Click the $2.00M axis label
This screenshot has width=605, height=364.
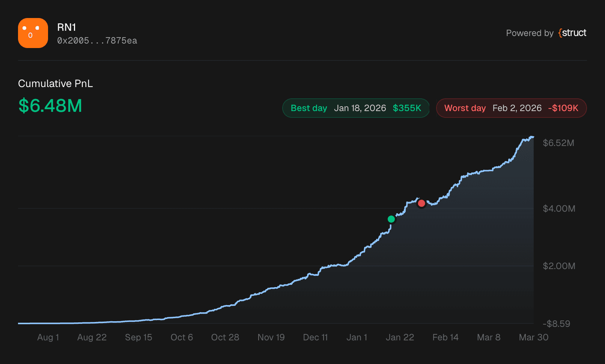pyautogui.click(x=559, y=266)
